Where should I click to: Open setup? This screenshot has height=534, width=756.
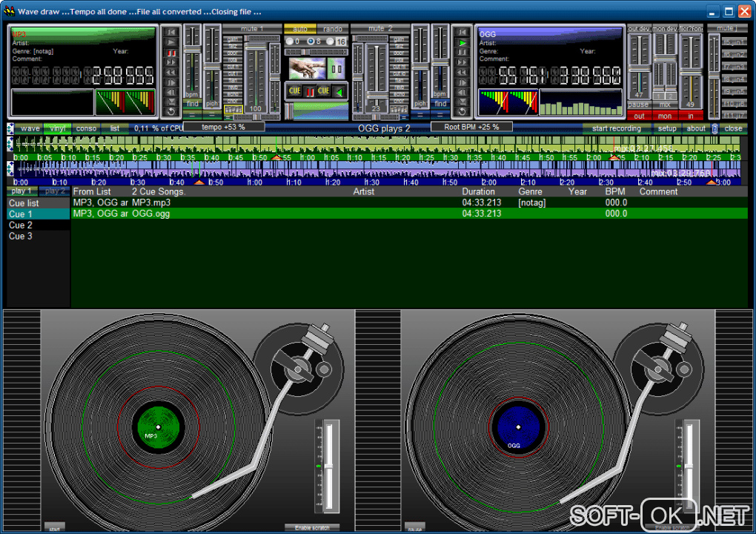pos(667,128)
